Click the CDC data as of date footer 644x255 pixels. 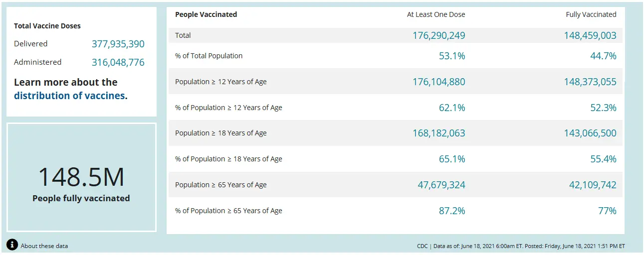[x=521, y=246]
